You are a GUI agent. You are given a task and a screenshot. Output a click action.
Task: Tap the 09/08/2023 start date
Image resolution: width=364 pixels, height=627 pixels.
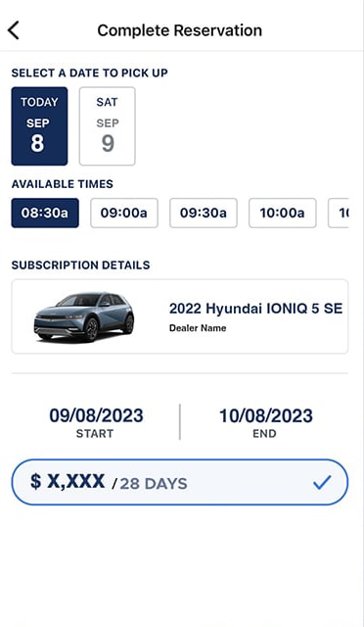pyautogui.click(x=96, y=415)
